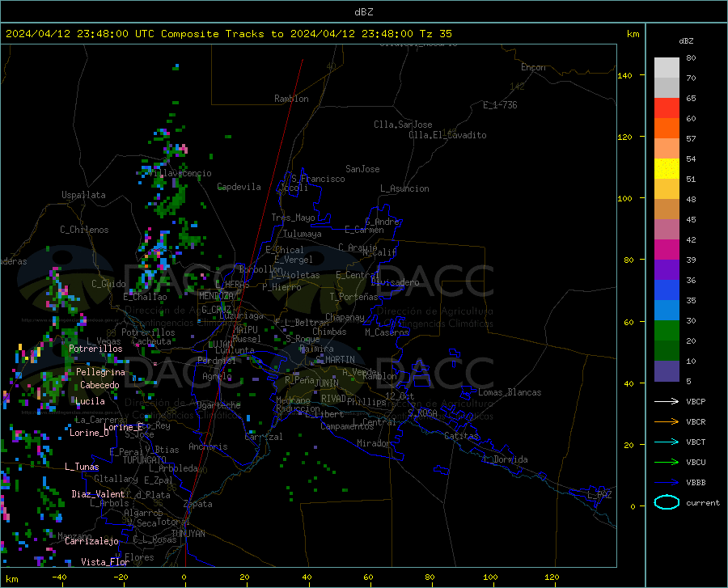Click the 'Lomas_Blancas' map label
Viewport: 728px width, 588px height.
point(510,392)
